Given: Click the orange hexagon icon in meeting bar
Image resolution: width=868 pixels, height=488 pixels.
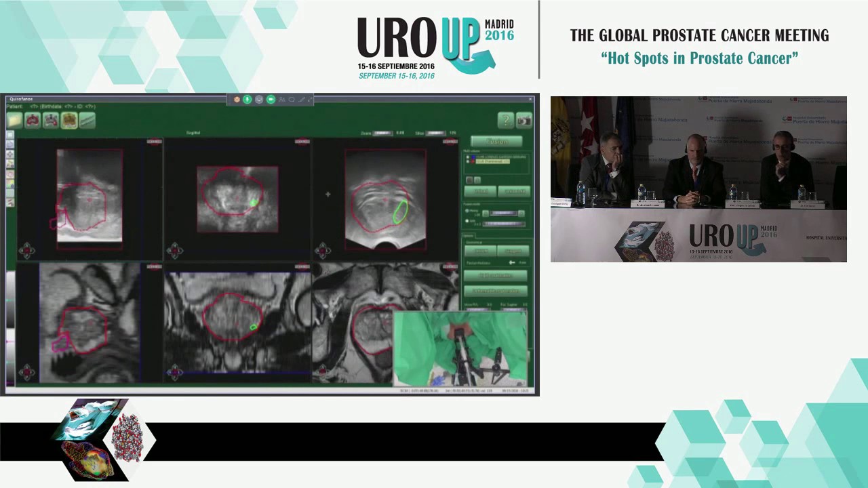Looking at the screenshot, I should [237, 100].
